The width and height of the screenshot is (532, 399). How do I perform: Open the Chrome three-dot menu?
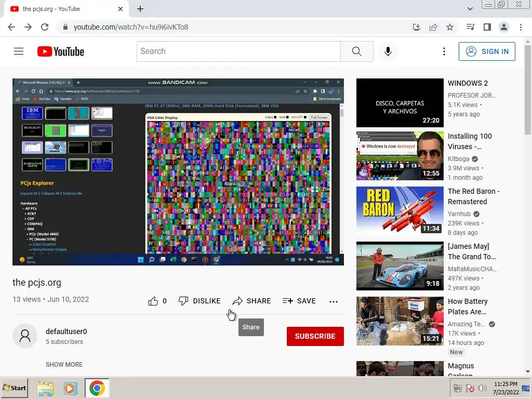tap(521, 27)
